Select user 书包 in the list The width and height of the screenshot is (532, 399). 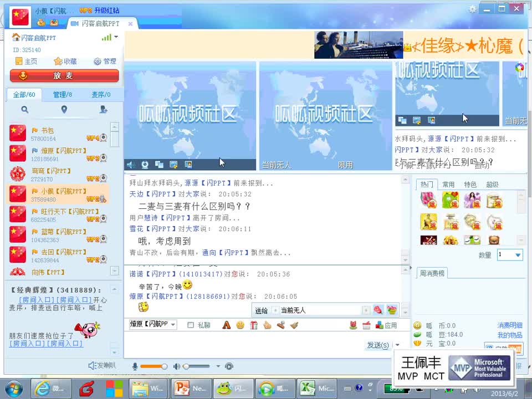point(58,134)
